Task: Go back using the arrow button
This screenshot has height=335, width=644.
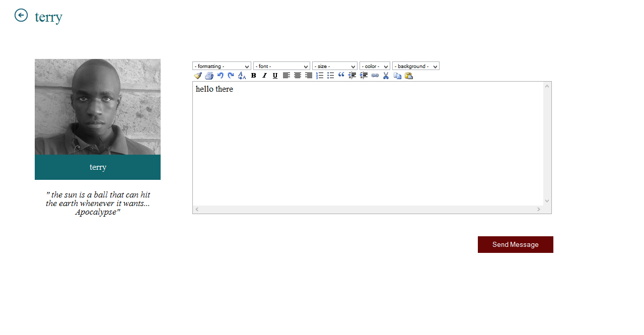Action: (x=21, y=16)
